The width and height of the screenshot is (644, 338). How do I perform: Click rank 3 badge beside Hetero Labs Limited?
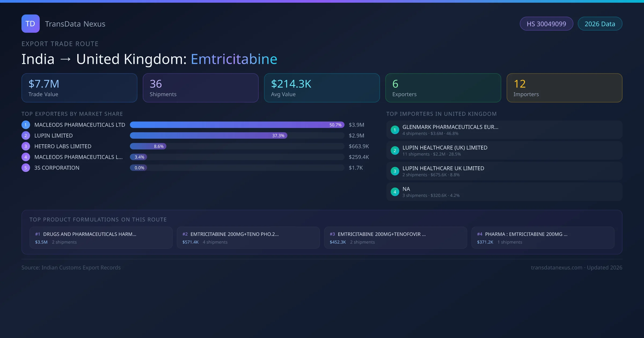(26, 146)
